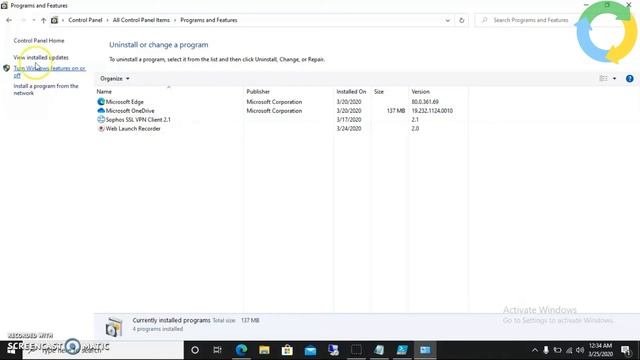Switch to Control Panel taskbar button

pos(425,350)
